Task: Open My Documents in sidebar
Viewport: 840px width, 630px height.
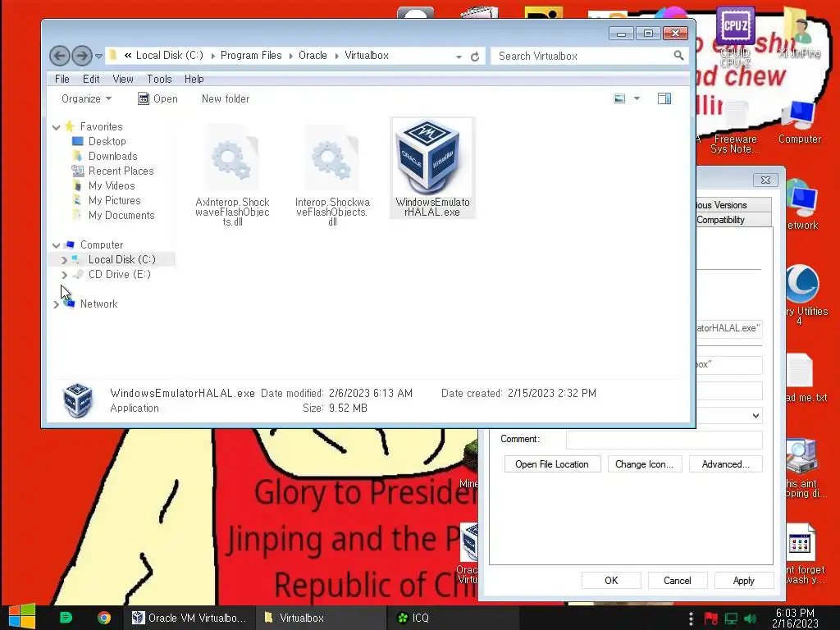Action: click(121, 215)
